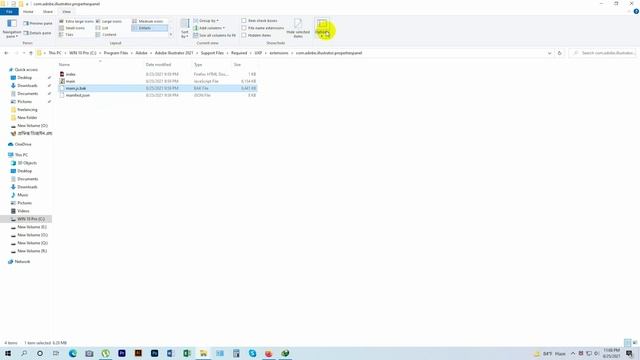
Task: Switch to the Share ribbon tab
Action: pyautogui.click(x=48, y=12)
